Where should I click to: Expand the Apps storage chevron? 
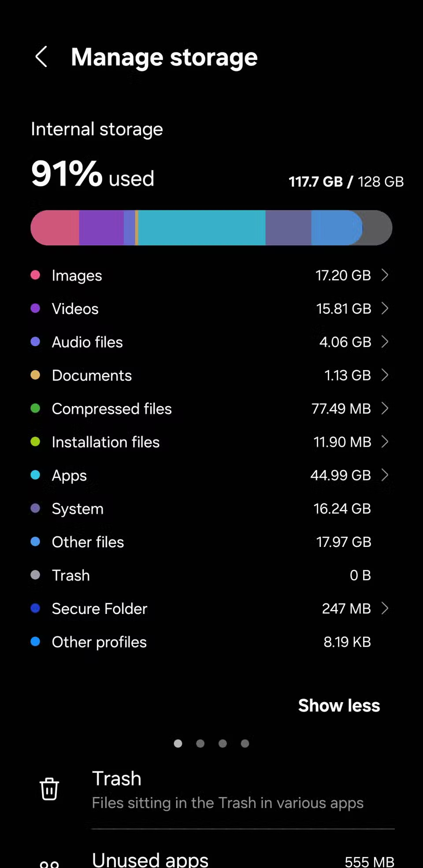coord(385,475)
